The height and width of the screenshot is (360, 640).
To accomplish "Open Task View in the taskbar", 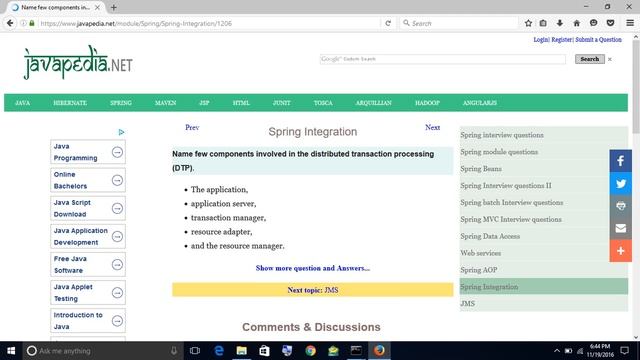I will (x=195, y=351).
